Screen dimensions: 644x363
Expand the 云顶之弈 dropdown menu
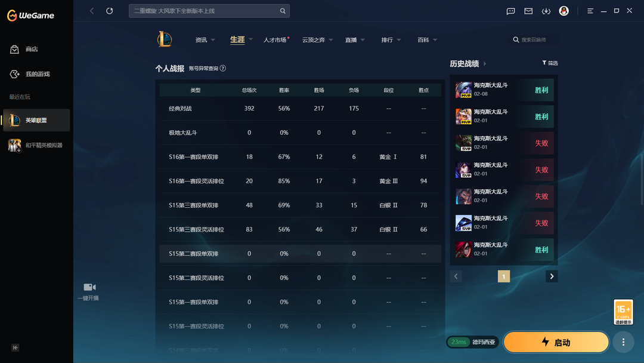pyautogui.click(x=317, y=40)
